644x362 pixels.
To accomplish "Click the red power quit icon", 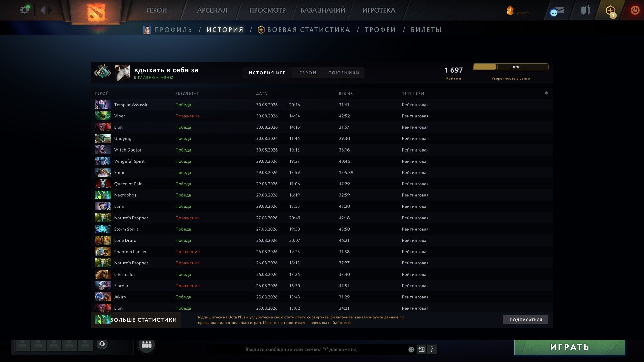I will coord(635,10).
